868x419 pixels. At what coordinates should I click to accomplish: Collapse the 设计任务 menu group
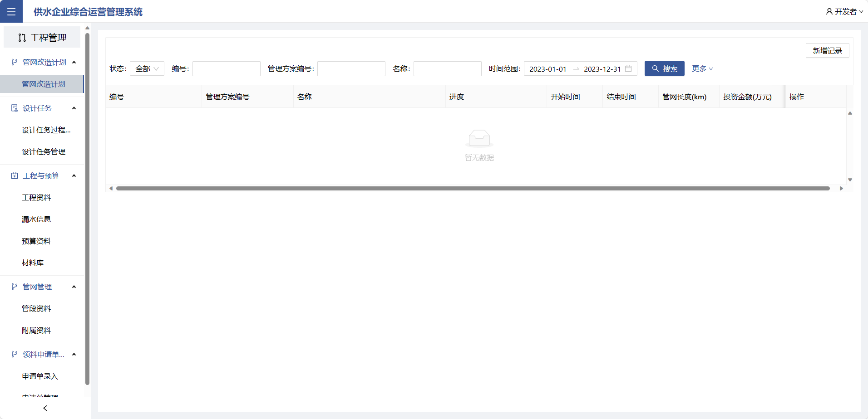click(x=74, y=108)
